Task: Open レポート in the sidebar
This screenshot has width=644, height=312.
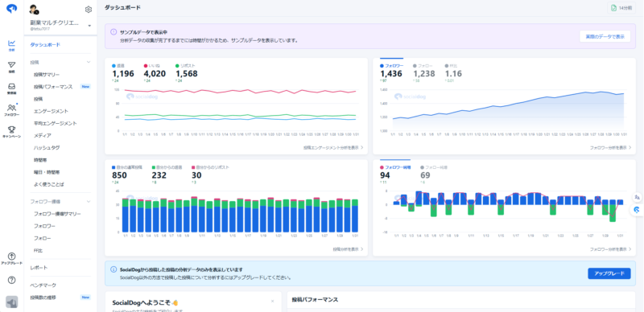Action: (x=39, y=268)
